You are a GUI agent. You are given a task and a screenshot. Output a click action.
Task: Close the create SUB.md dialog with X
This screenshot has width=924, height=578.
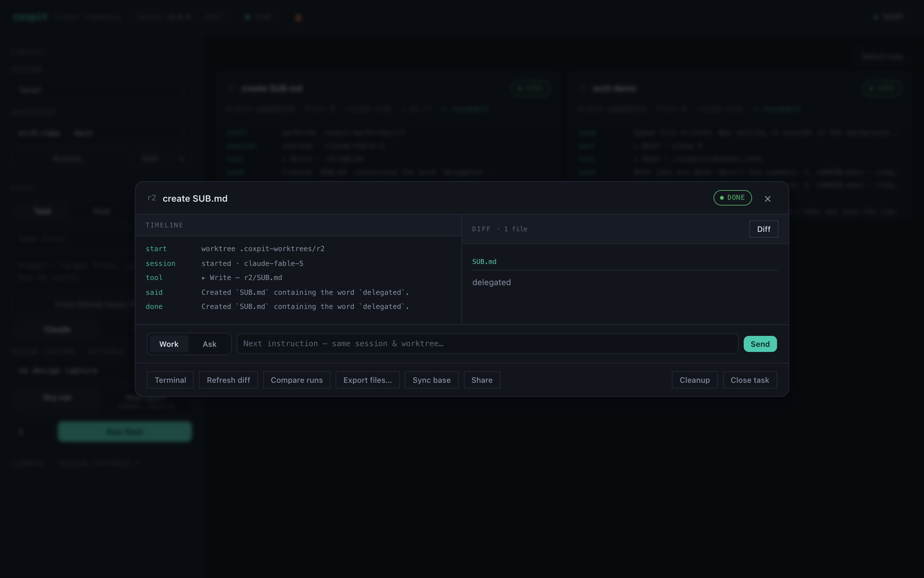[x=767, y=199]
